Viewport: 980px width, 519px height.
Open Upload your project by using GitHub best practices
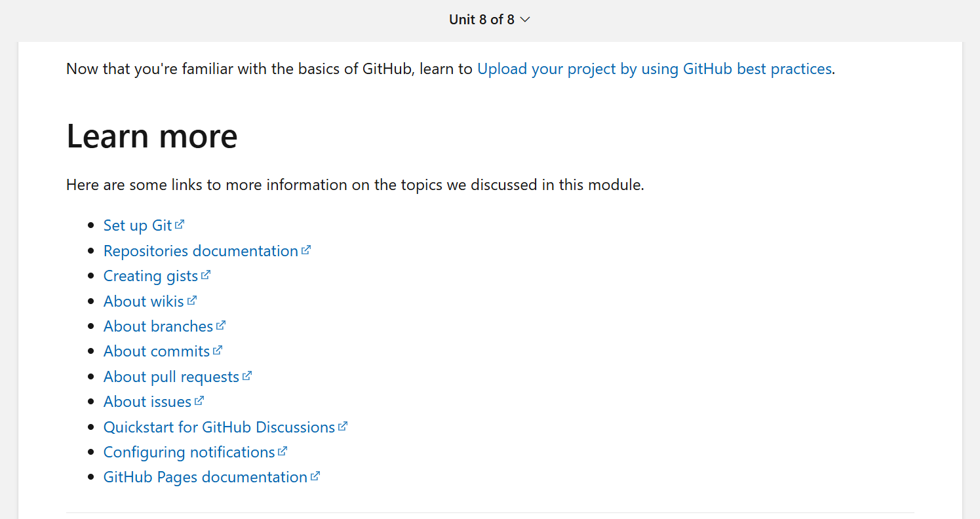pos(654,69)
